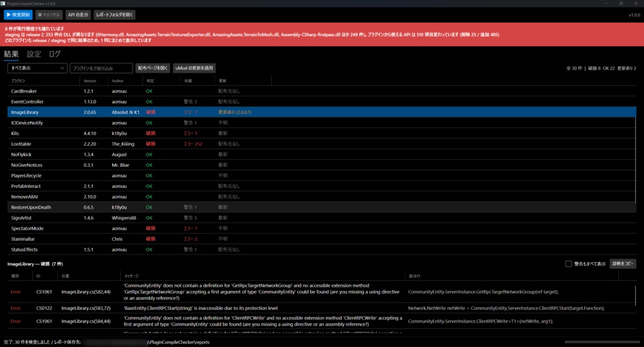Click 更新あり (2.0.67) on ImageLibrary row

click(x=235, y=112)
